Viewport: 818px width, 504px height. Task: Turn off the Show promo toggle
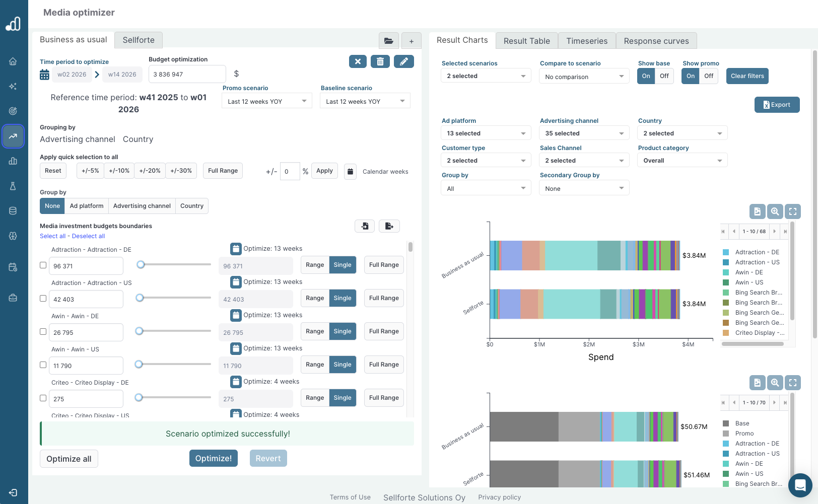pos(709,76)
